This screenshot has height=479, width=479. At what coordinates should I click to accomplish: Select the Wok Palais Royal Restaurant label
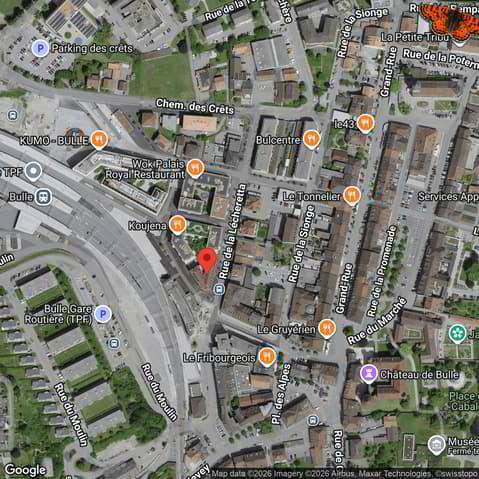[x=145, y=169]
